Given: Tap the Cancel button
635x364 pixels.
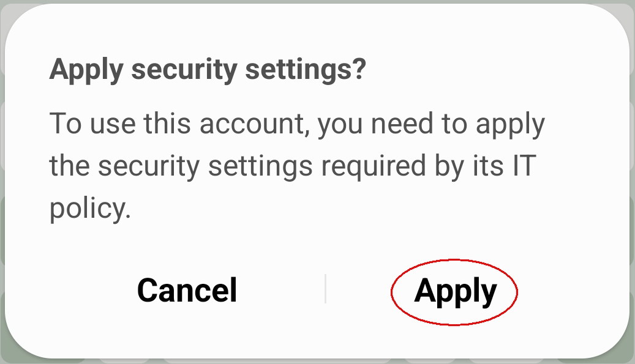Looking at the screenshot, I should [187, 290].
